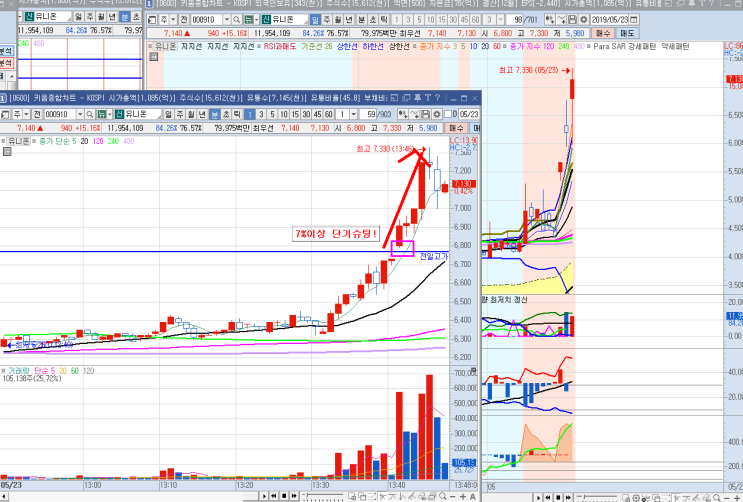Image resolution: width=743 pixels, height=502 pixels.
Task: Expand stock code 000910 dropdown in front chart
Action: tap(80, 114)
